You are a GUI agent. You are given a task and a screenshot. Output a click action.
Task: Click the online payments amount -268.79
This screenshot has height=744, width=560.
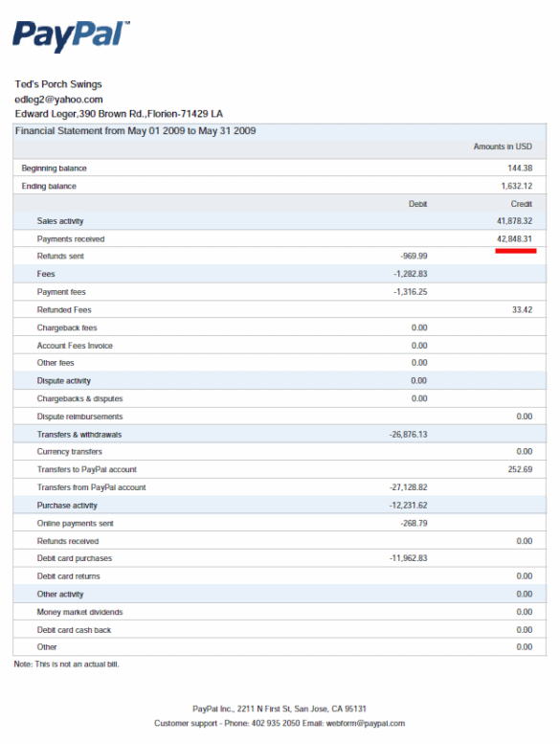(x=414, y=524)
